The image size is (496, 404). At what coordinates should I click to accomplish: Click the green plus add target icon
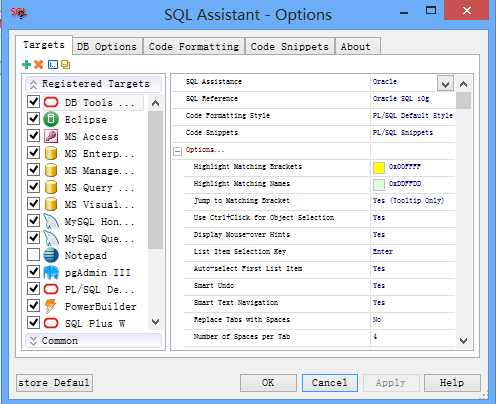pos(26,64)
